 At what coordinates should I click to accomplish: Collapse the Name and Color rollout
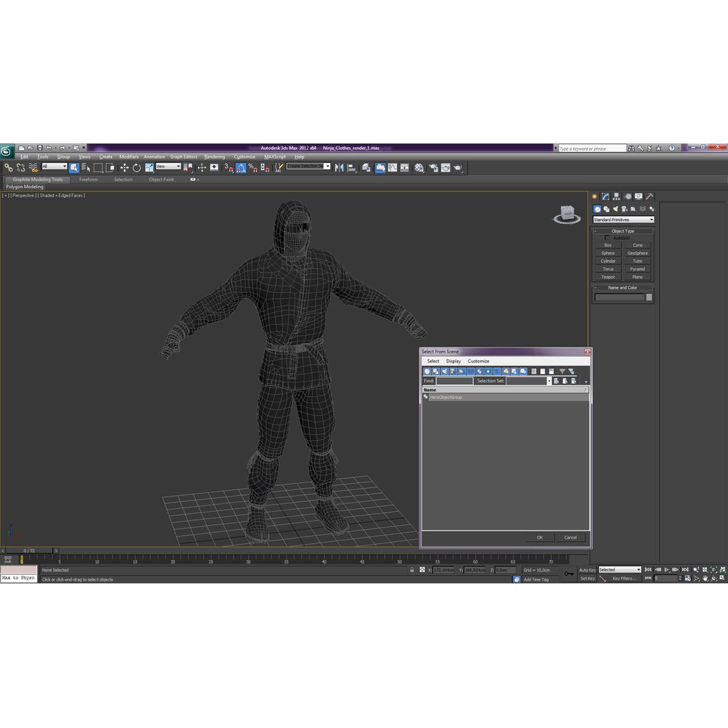click(x=623, y=287)
